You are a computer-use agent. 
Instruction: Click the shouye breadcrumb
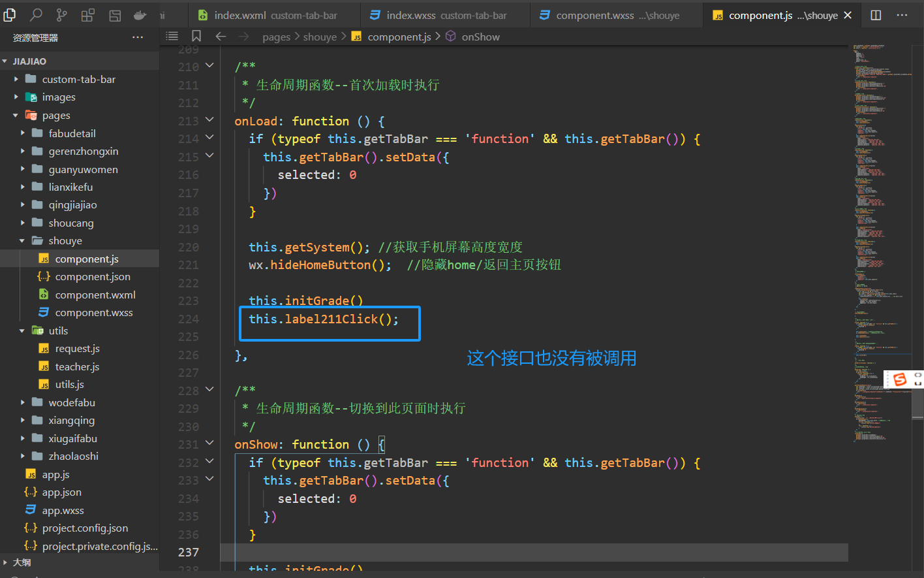coord(320,37)
